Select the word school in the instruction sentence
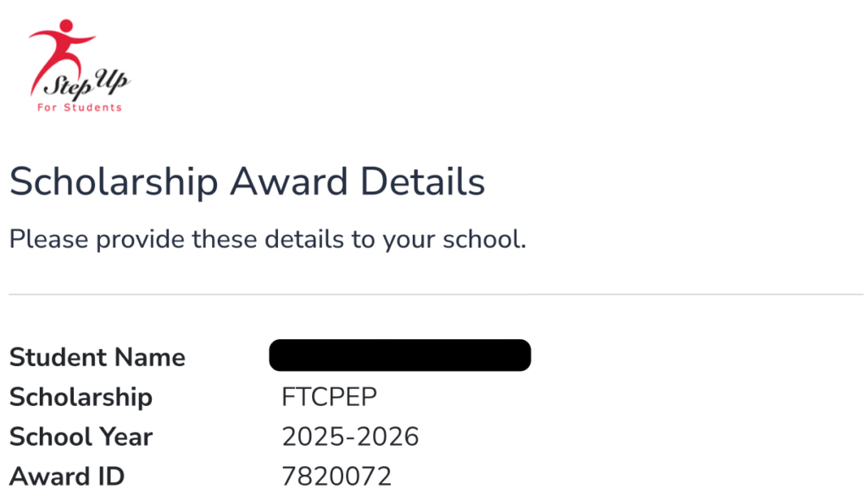The width and height of the screenshot is (868, 501). (484, 239)
